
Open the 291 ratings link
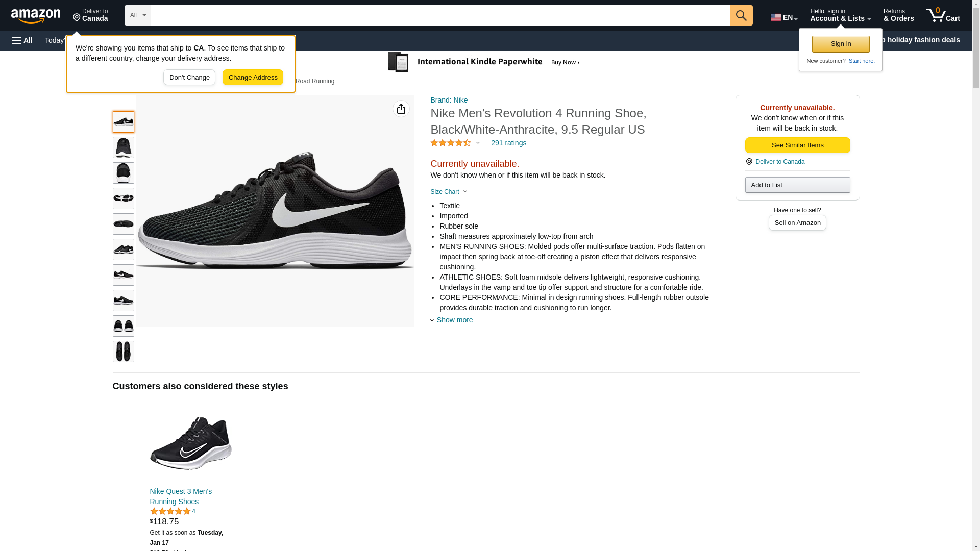coord(508,143)
